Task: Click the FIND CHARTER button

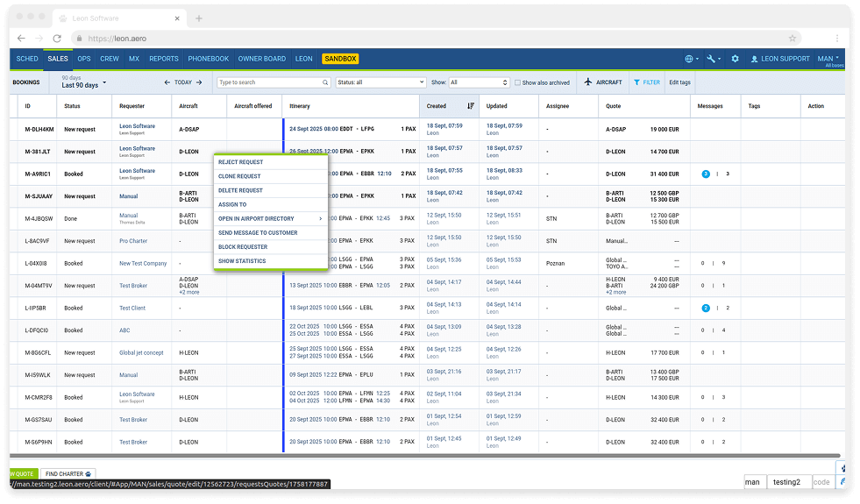Action: [x=68, y=474]
